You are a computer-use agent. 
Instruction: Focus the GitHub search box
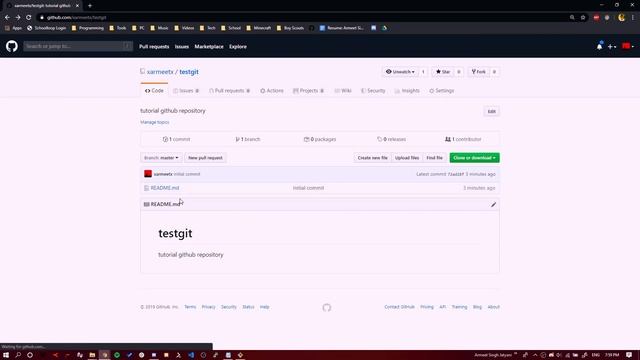pyautogui.click(x=78, y=46)
